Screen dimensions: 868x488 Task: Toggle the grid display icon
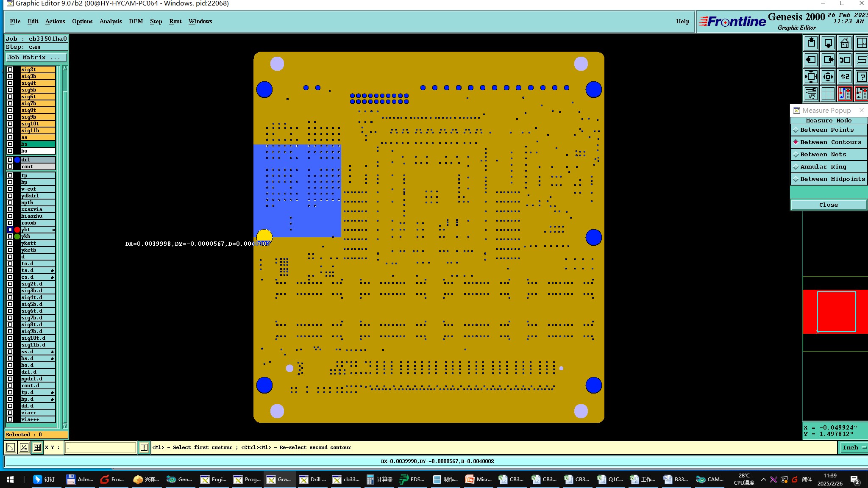[x=828, y=94]
